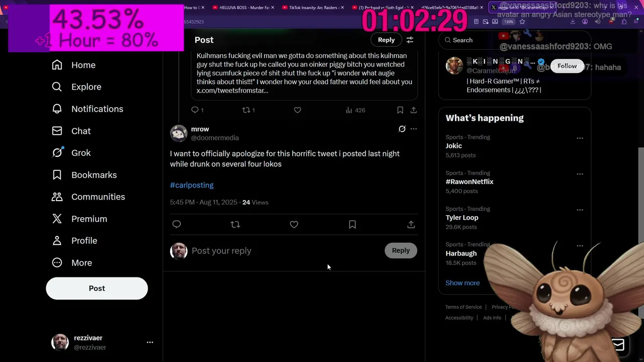644x362 pixels.
Task: Open Chat from sidebar
Action: tap(71, 131)
